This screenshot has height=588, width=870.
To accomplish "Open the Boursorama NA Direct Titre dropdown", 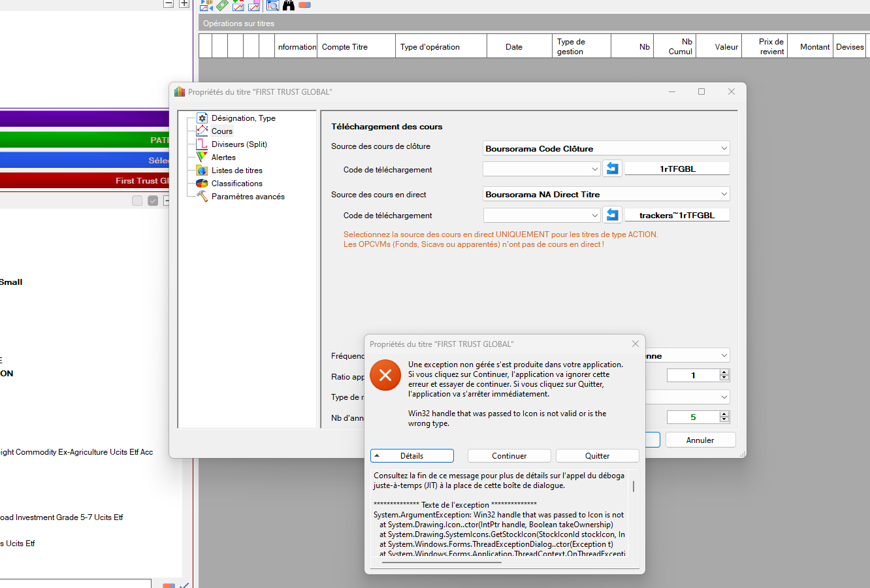I will tap(724, 194).
